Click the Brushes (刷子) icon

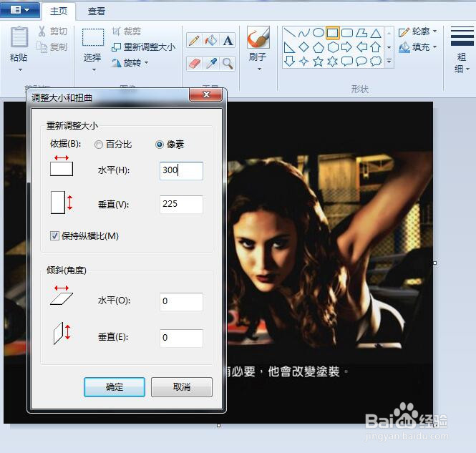pyautogui.click(x=258, y=38)
